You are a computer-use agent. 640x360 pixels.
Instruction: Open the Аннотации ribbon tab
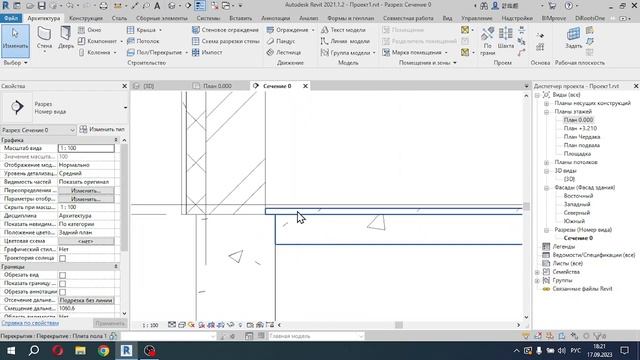click(x=276, y=18)
